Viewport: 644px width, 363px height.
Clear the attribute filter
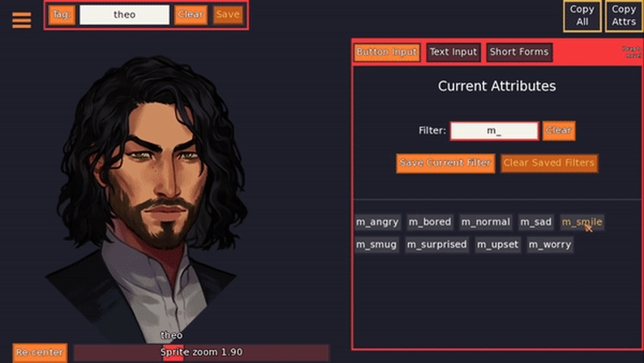tap(559, 131)
